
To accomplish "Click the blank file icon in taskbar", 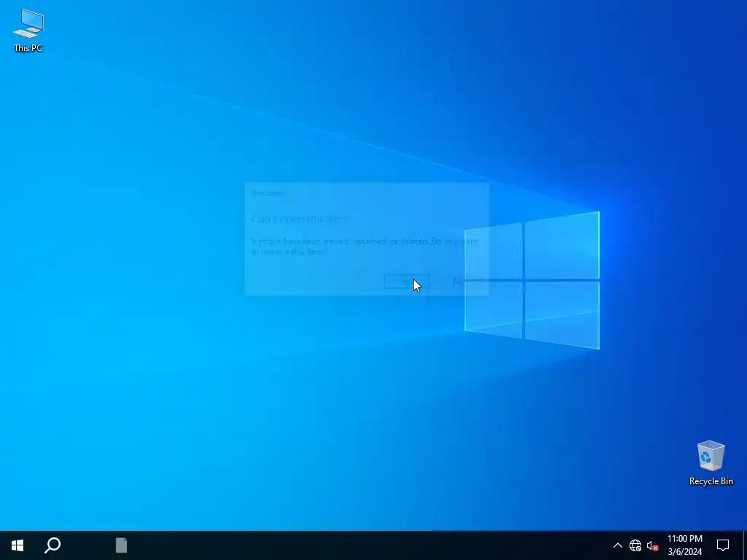I will [x=122, y=545].
